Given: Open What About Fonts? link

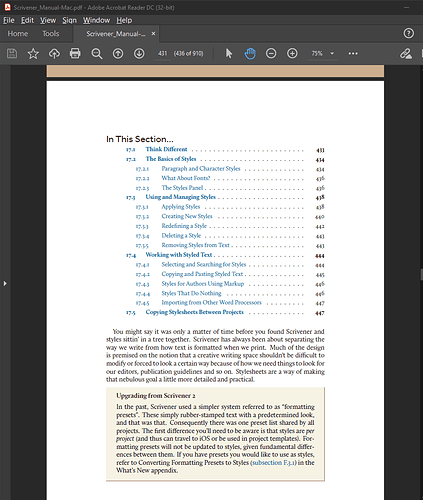Looking at the screenshot, I should point(186,178).
